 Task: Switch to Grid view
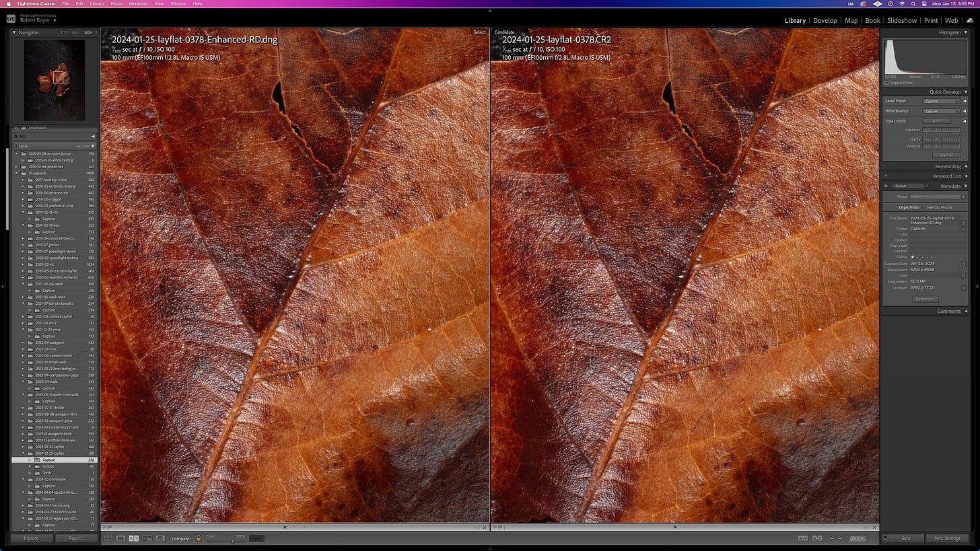pos(107,538)
